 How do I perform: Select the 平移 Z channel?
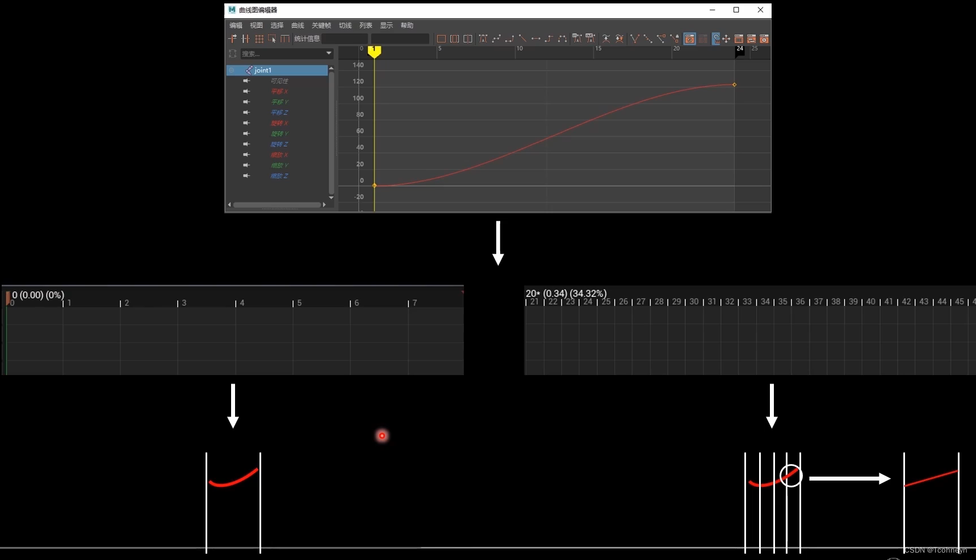click(279, 112)
